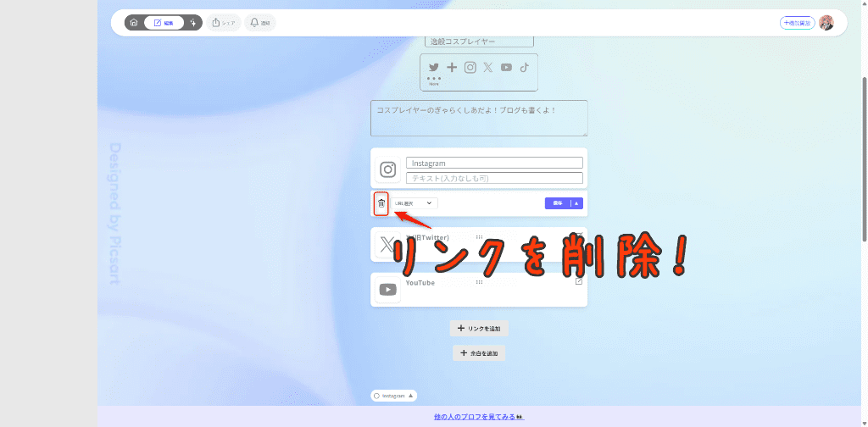Image resolution: width=868 pixels, height=427 pixels.
Task: Open the edit icon on the YouTube card
Action: click(x=579, y=281)
